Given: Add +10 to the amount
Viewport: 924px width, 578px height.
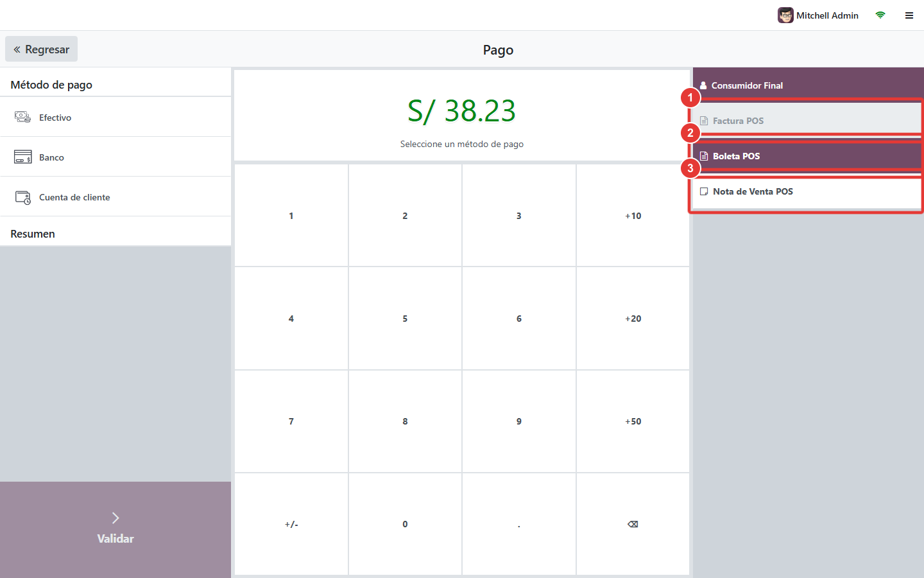Looking at the screenshot, I should coord(633,216).
